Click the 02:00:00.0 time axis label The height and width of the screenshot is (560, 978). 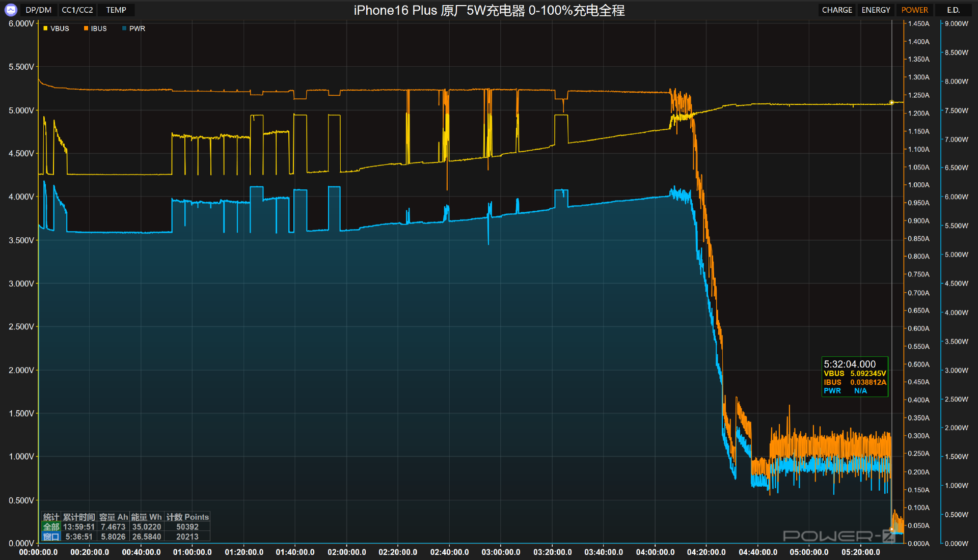pos(347,552)
